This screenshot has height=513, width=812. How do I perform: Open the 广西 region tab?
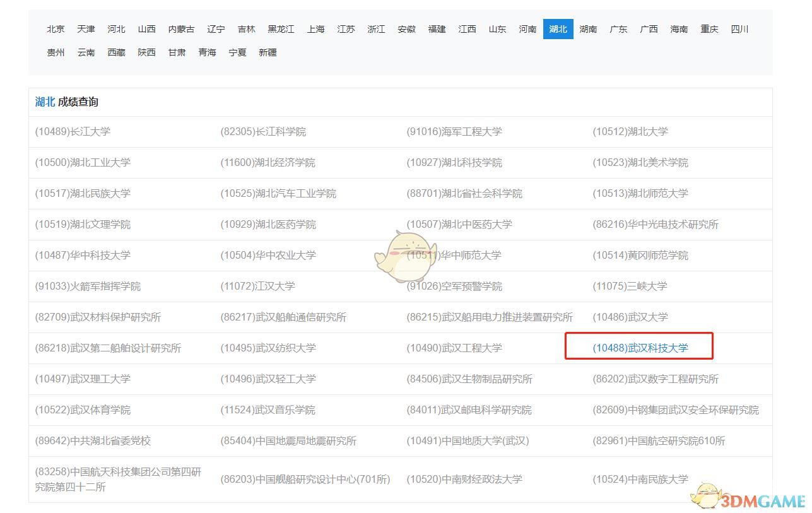[649, 29]
